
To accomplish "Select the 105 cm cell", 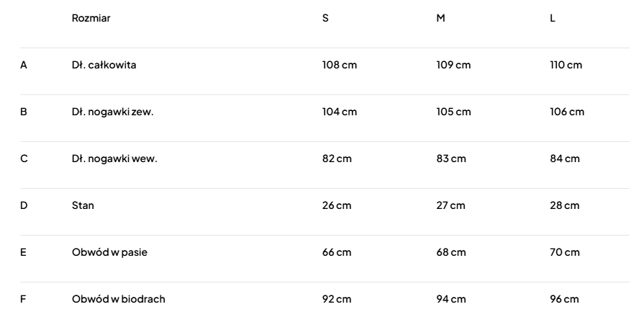I will pos(453,112).
